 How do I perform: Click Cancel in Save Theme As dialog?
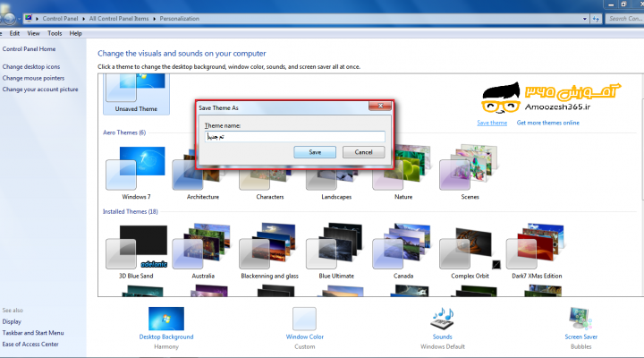363,152
